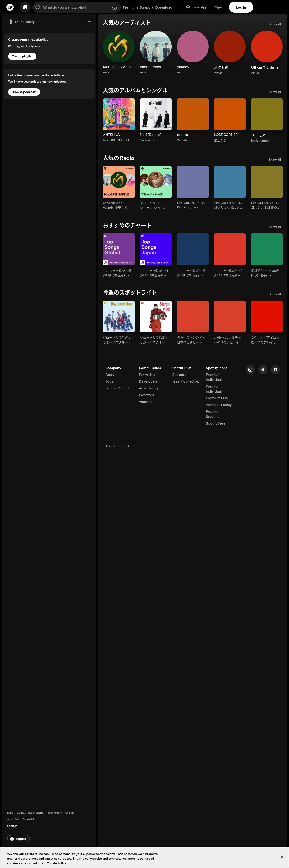The height and width of the screenshot is (868, 289).
Task: Click the Sign up link
Action: pos(220,7)
